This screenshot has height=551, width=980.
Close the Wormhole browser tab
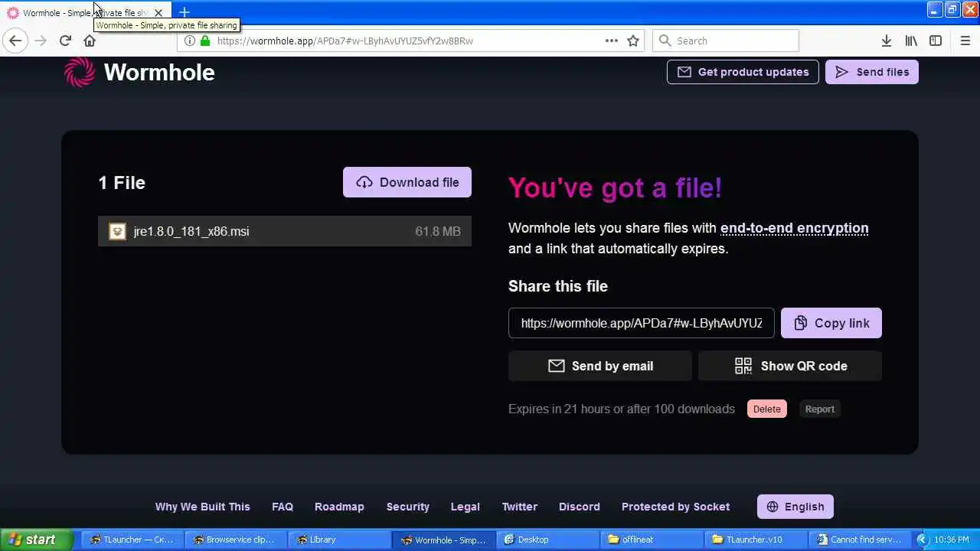click(158, 13)
